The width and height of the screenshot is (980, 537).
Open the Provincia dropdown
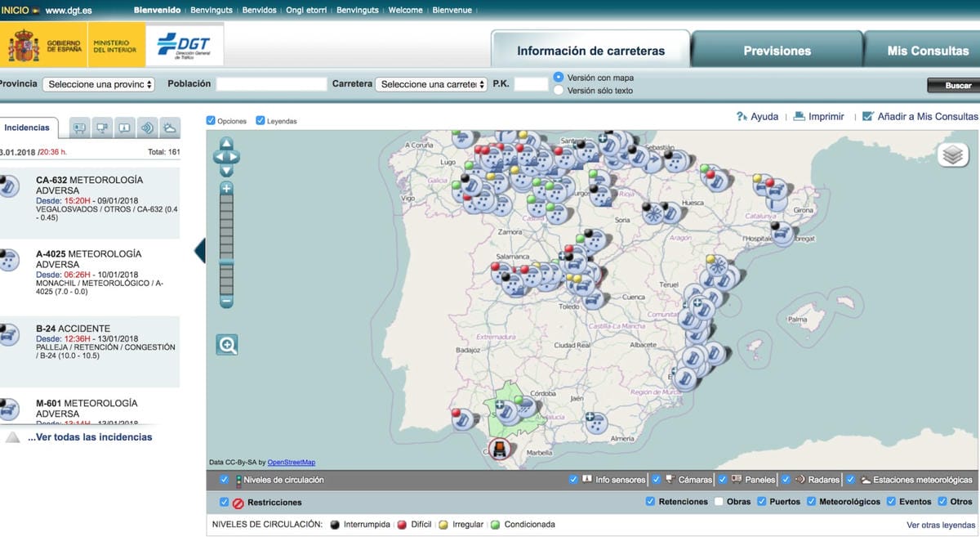click(x=99, y=84)
